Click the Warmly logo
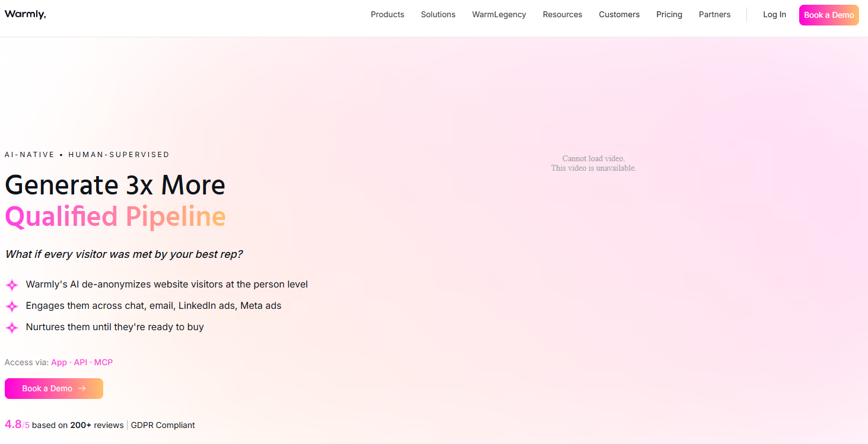This screenshot has width=868, height=444. point(25,14)
